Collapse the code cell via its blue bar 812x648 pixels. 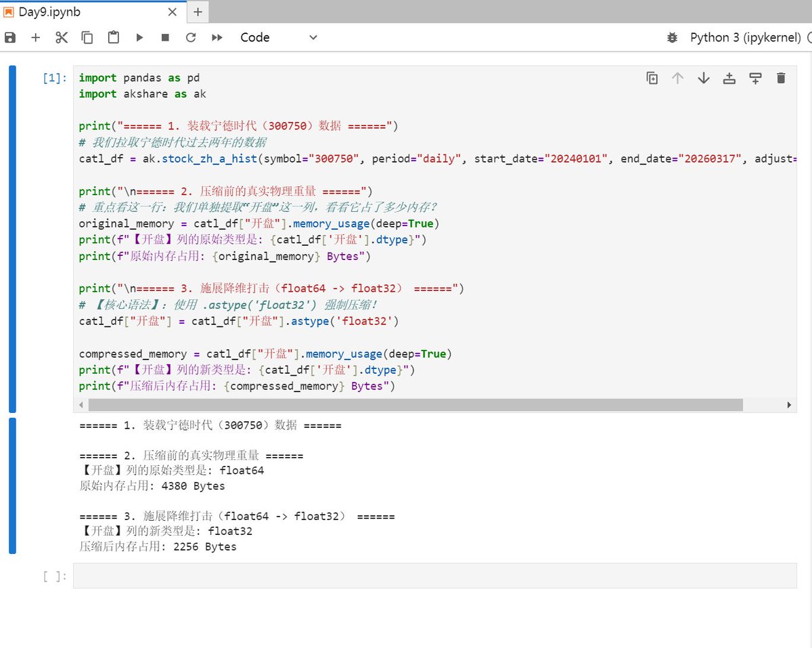(12, 239)
